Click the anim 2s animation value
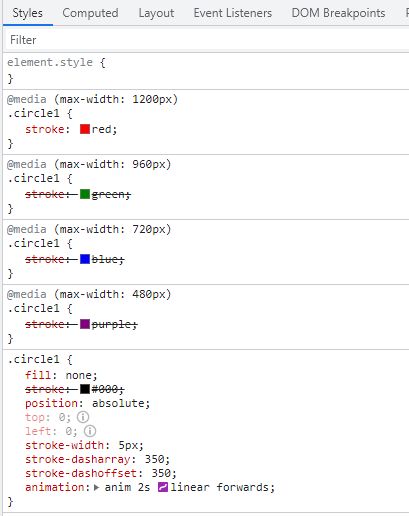 127,487
